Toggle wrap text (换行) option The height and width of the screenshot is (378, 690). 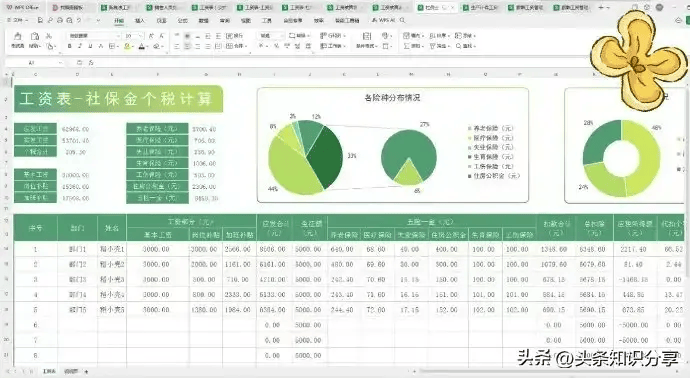[x=235, y=36]
